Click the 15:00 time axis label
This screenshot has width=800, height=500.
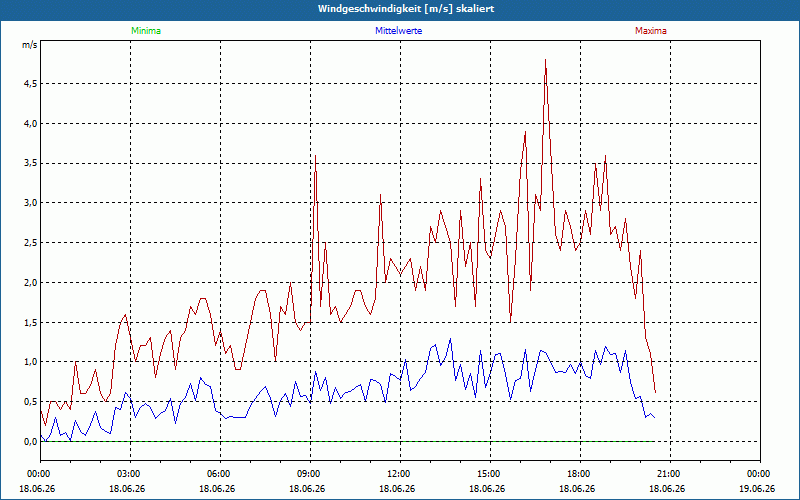(x=490, y=474)
